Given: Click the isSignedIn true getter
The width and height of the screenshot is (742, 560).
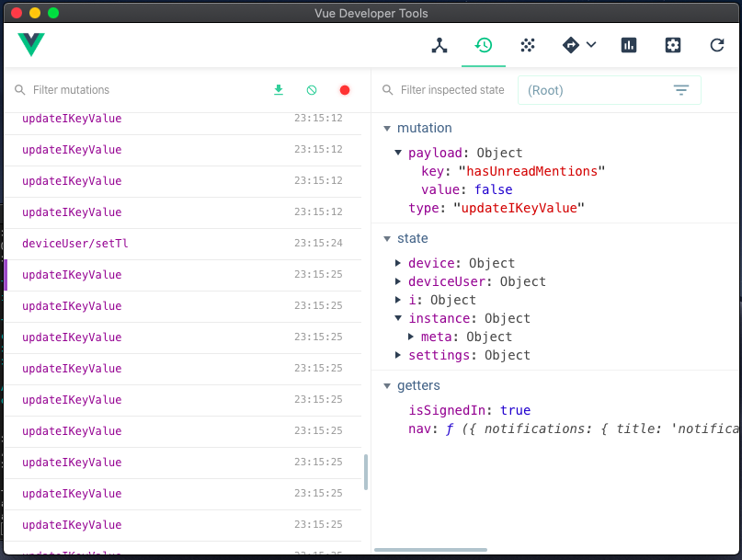Looking at the screenshot, I should click(x=470, y=410).
